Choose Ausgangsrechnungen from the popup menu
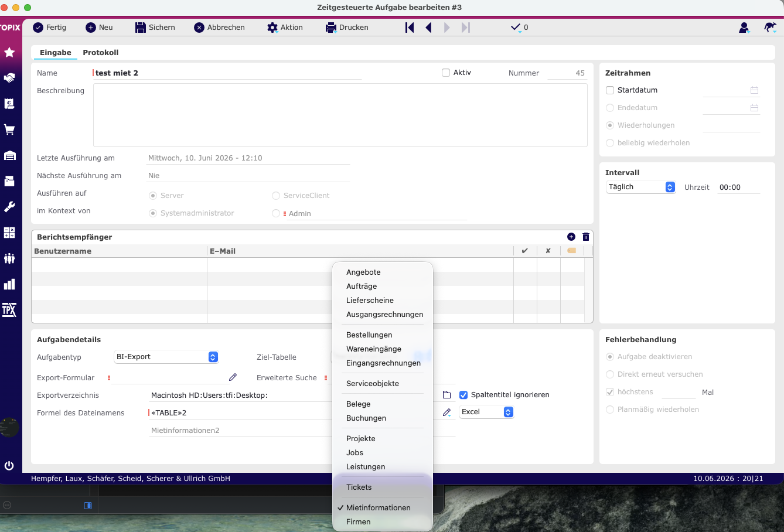Image resolution: width=784 pixels, height=532 pixels. point(383,314)
